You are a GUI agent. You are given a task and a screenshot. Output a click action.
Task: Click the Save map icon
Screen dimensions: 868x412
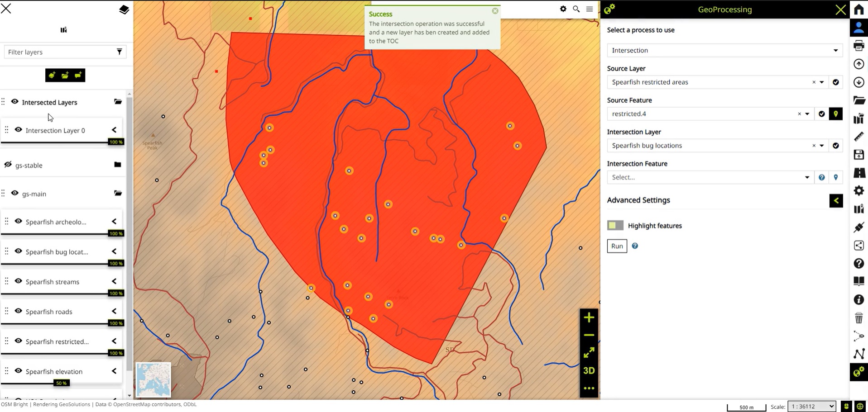pos(858,155)
